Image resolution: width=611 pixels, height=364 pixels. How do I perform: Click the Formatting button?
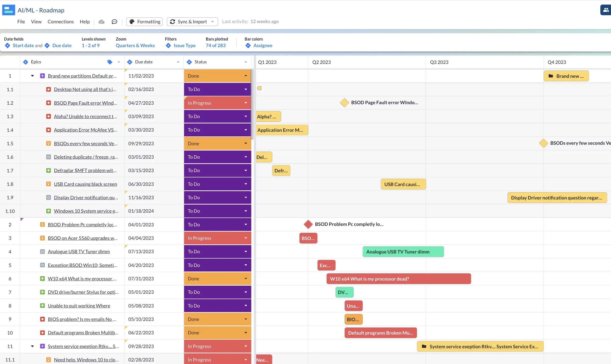[x=145, y=22]
